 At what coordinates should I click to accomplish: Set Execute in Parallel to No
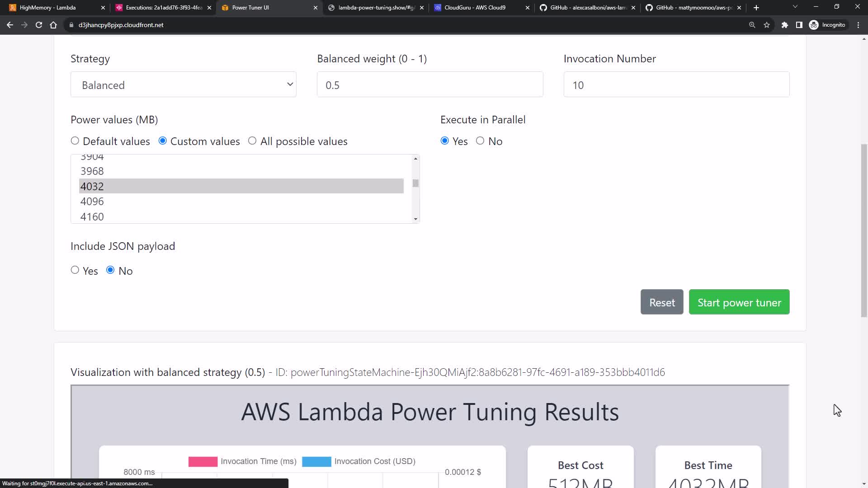click(480, 141)
